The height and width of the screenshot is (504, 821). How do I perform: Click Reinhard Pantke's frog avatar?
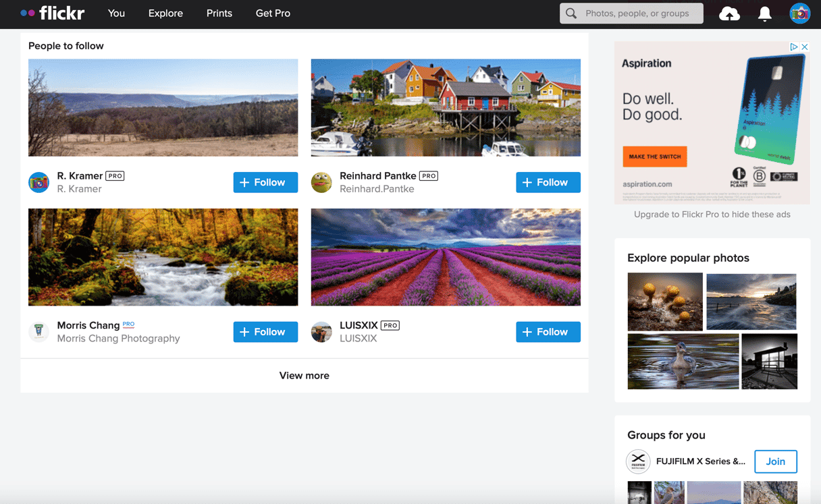tap(321, 182)
